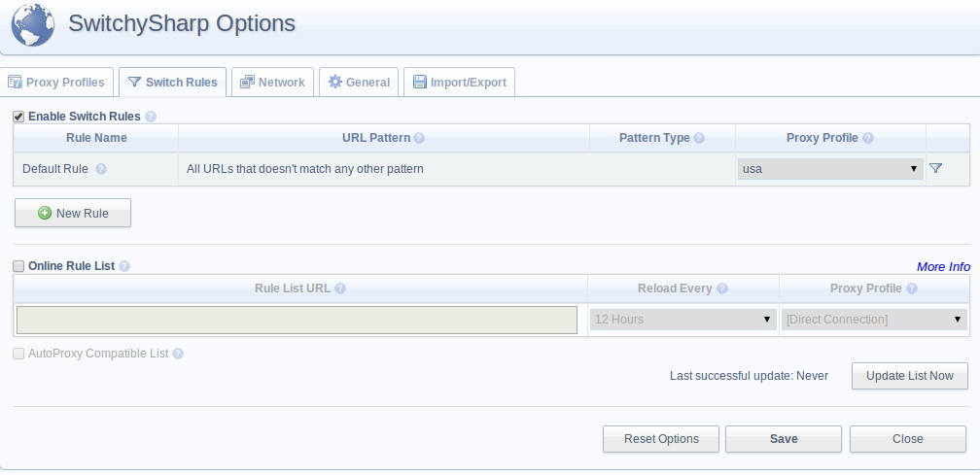Open the Network tab
The width and height of the screenshot is (980, 475).
[x=272, y=82]
